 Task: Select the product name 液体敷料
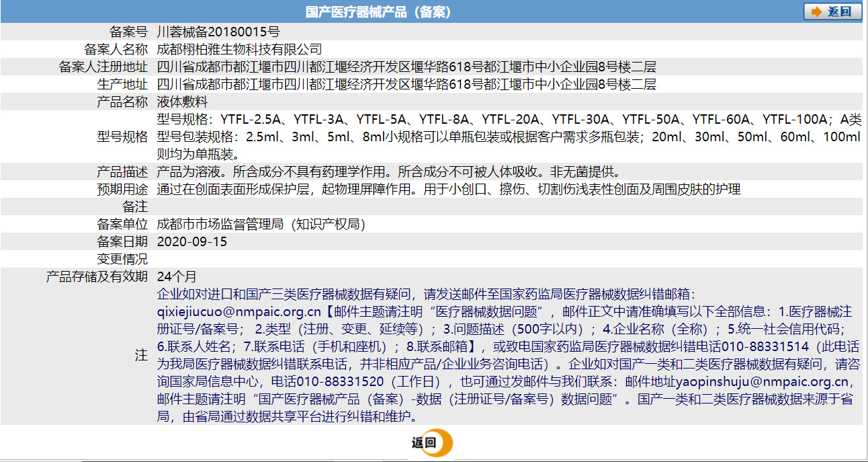tap(181, 101)
